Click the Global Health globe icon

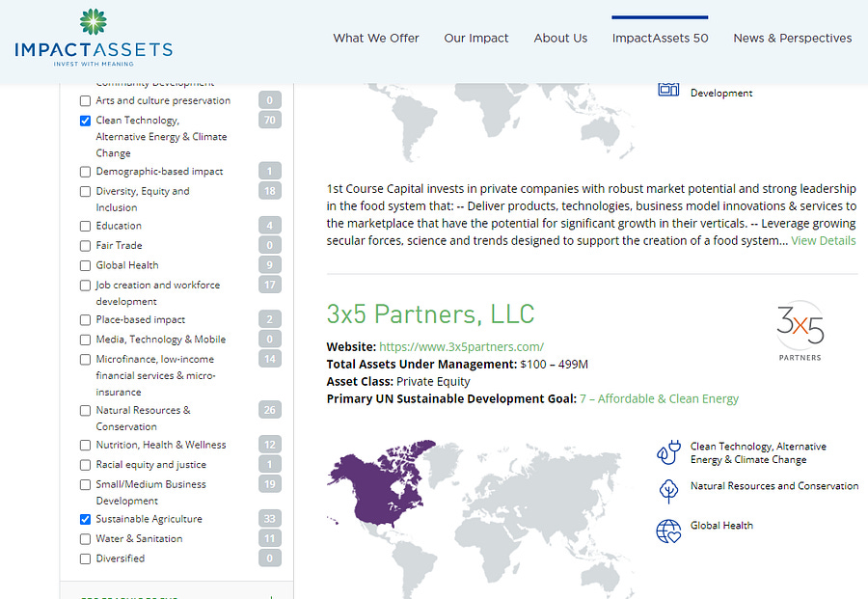668,531
